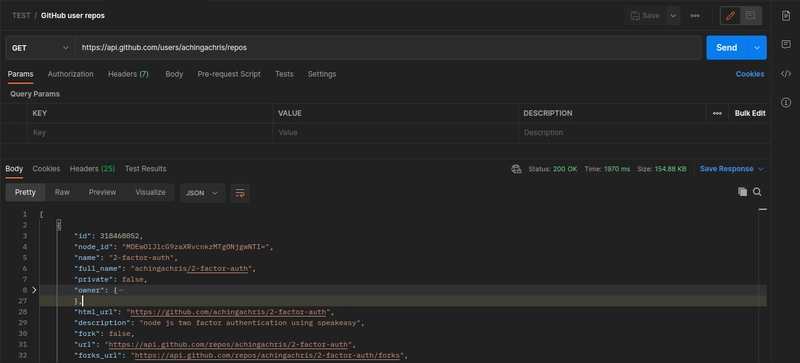Open the GET method dropdown
Screen dimensions: 800x363
(40, 47)
